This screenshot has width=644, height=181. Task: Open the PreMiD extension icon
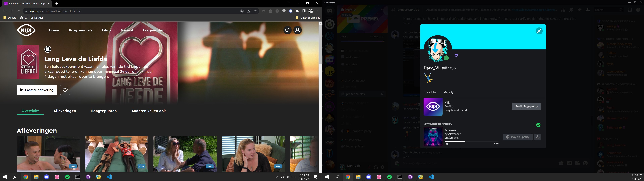[291, 11]
